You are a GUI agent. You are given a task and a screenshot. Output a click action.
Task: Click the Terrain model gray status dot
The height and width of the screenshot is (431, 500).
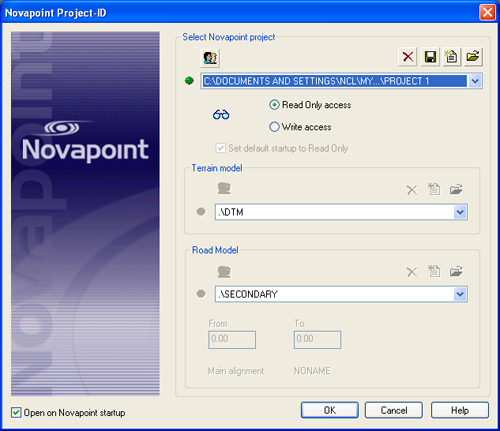[201, 212]
